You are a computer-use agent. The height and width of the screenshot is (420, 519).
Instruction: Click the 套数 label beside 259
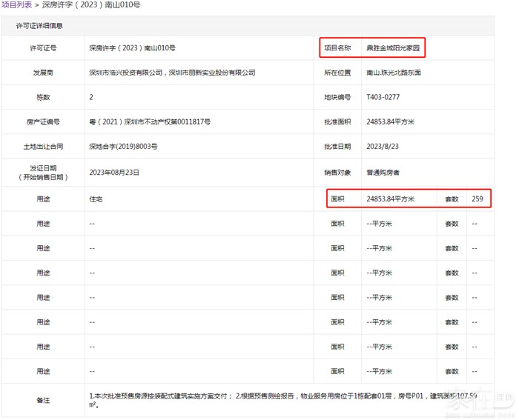pyautogui.click(x=452, y=199)
